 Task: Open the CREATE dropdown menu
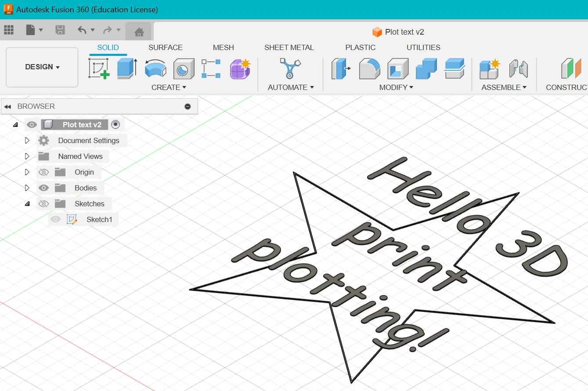coord(169,87)
